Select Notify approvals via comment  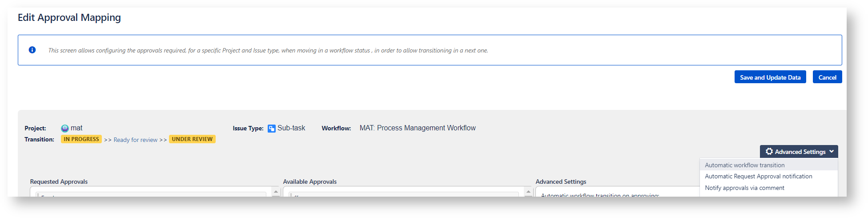744,188
